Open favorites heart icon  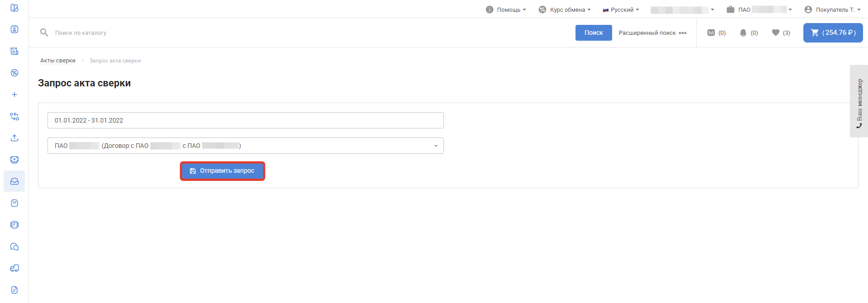click(781, 33)
